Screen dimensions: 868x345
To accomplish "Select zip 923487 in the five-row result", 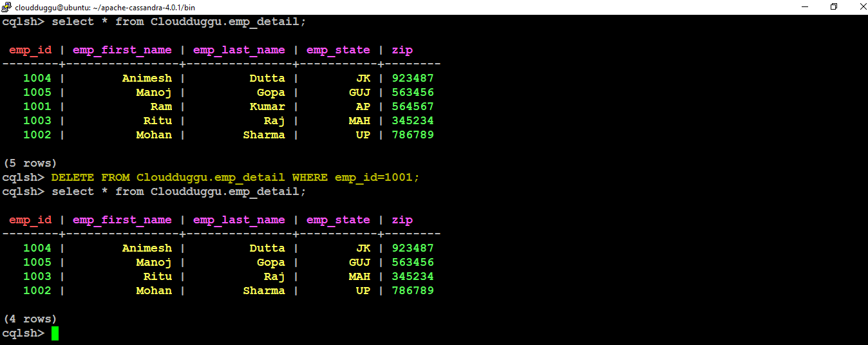I will point(413,79).
